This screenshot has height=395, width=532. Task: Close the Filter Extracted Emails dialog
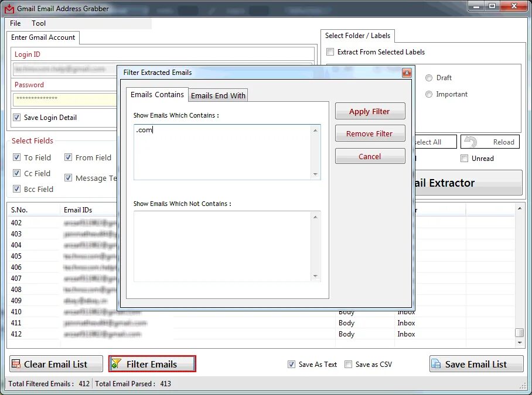[407, 73]
